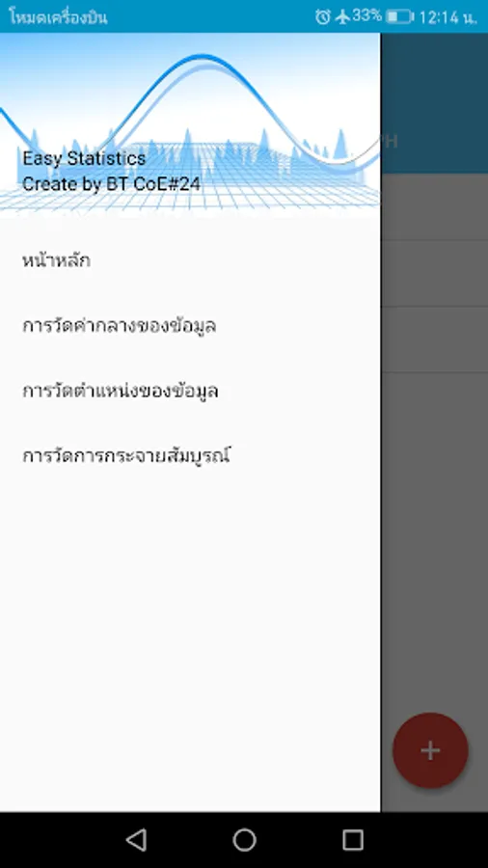The height and width of the screenshot is (868, 488).
Task: Tap the battery icon in status bar
Action: point(399,16)
